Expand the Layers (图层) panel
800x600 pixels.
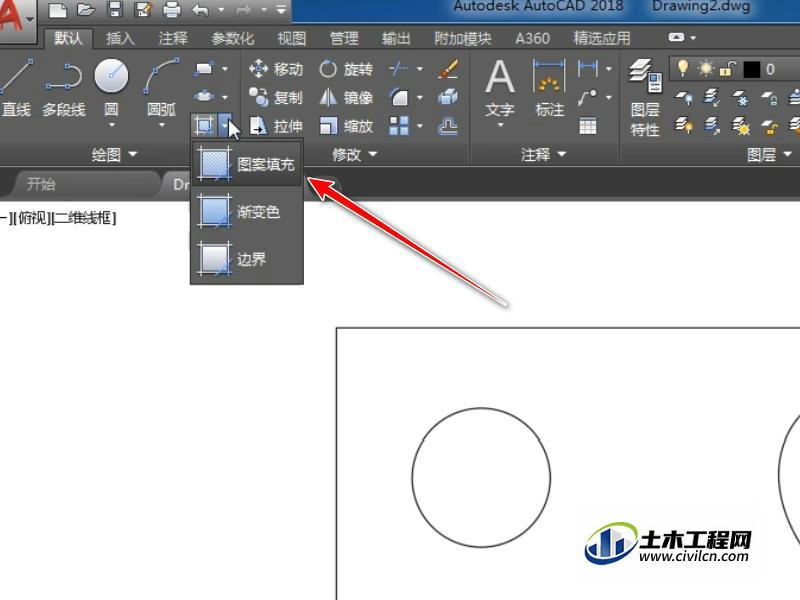(x=769, y=154)
